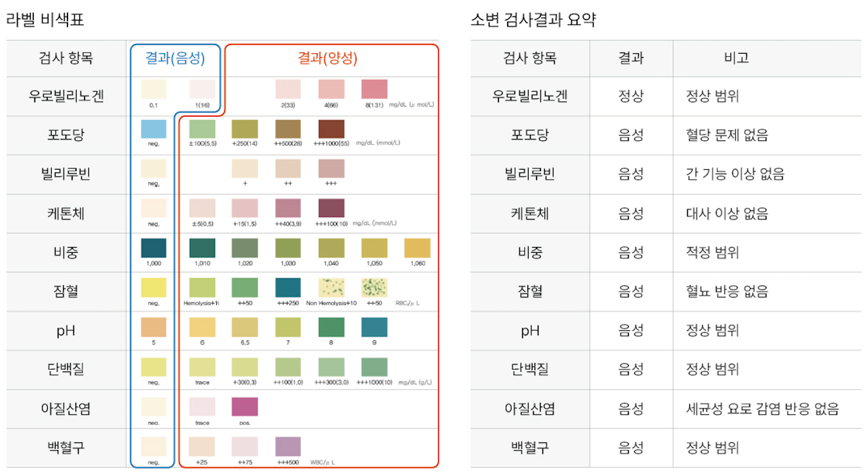Select the glucose neg. blue swatch
This screenshot has height=475, width=868.
[154, 129]
